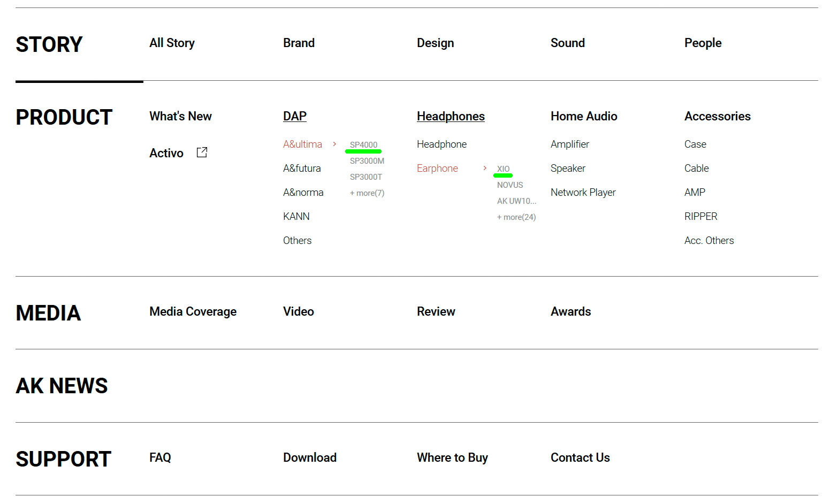Viewport: 823px width, 504px height.
Task: Select Cable under Accessories
Action: click(x=696, y=168)
